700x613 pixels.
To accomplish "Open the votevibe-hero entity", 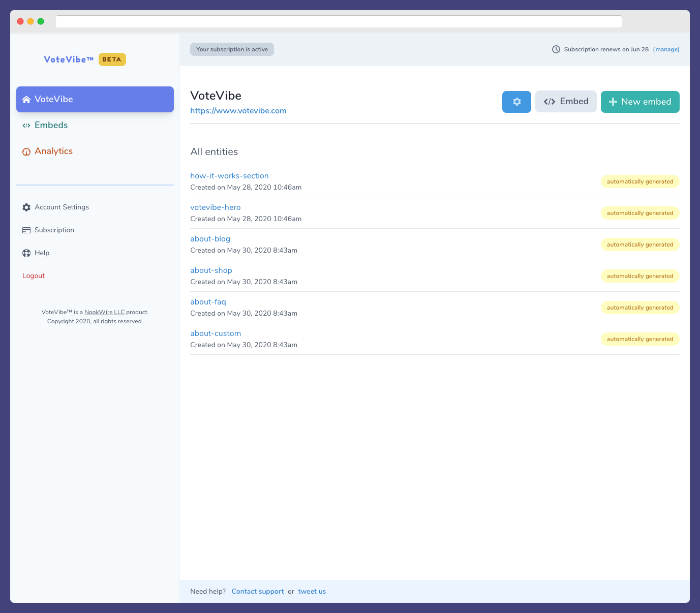I will 216,207.
